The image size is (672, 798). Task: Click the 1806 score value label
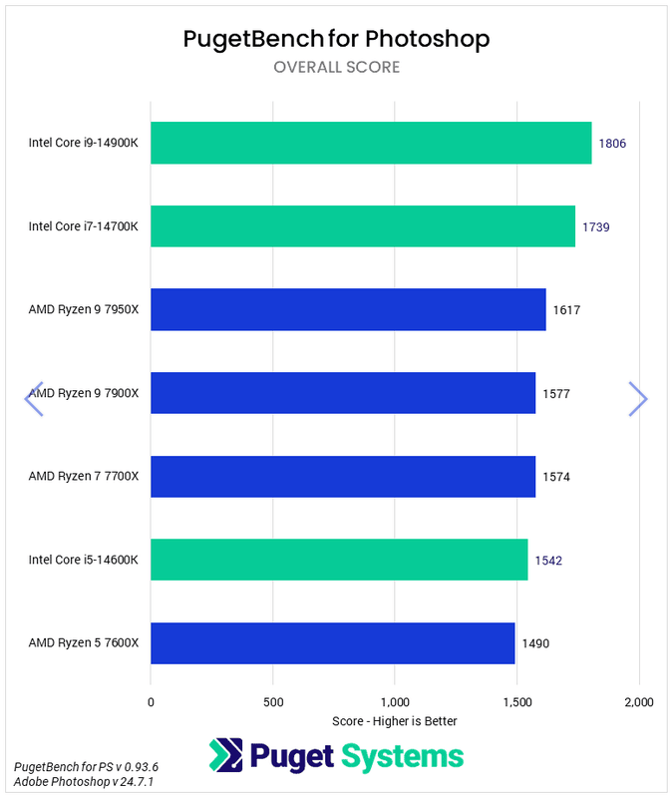click(612, 144)
